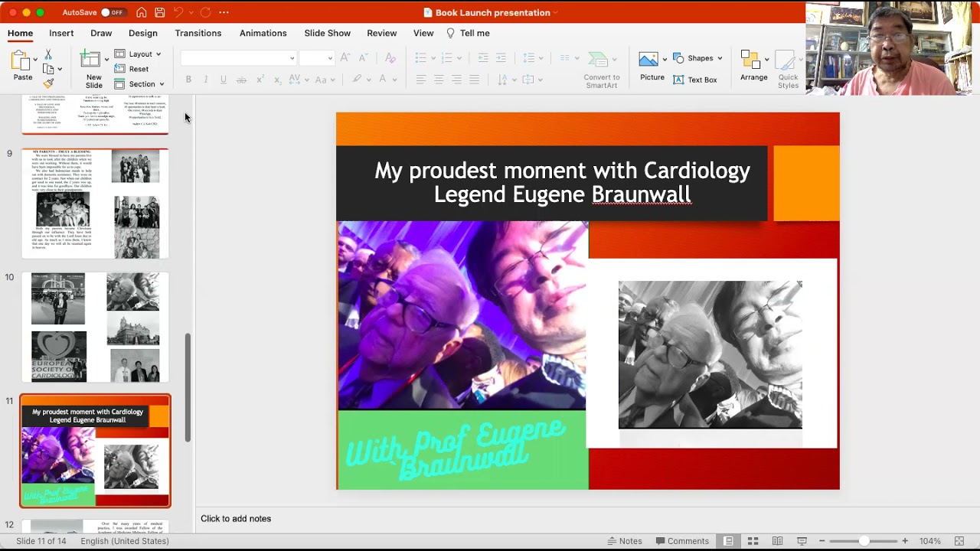
Task: Toggle Underline formatting
Action: pos(224,80)
